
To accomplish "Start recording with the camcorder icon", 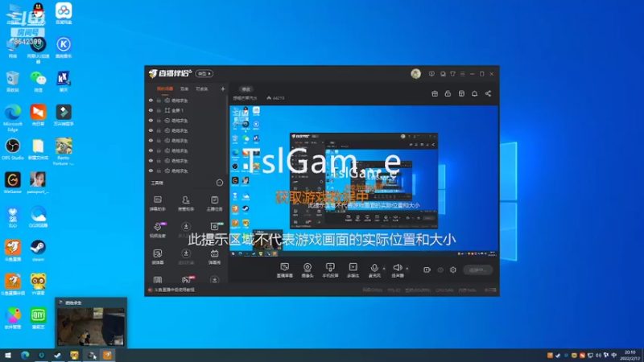I will (427, 269).
